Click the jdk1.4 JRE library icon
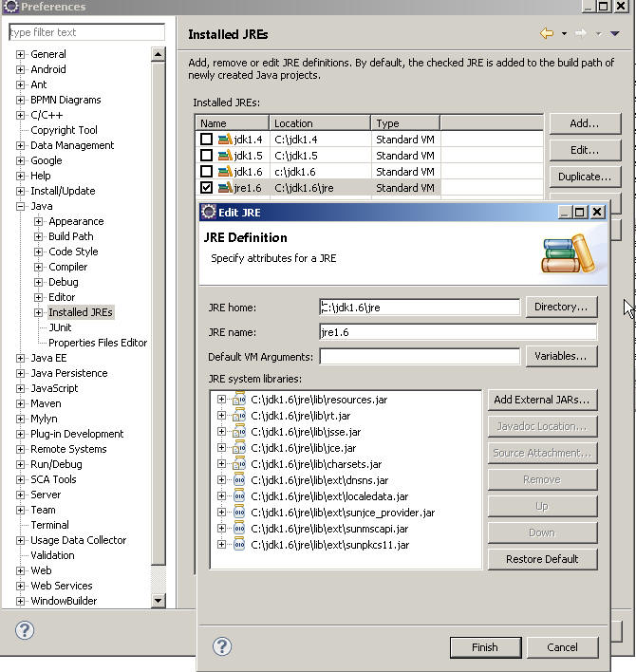The height and width of the screenshot is (672, 636). pyautogui.click(x=225, y=140)
